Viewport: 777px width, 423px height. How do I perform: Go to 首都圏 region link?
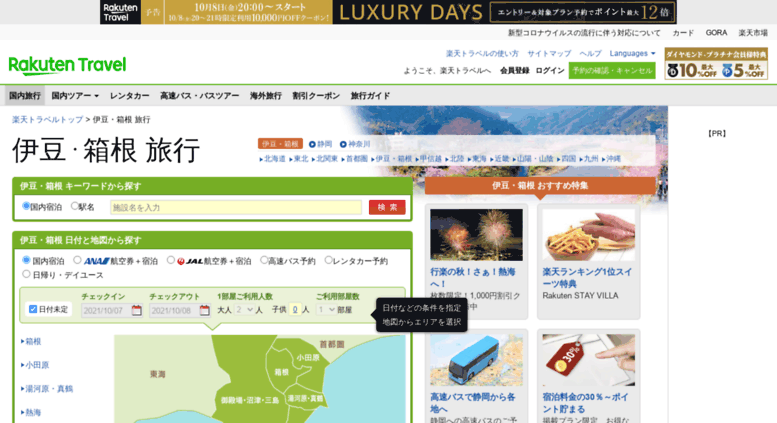355,159
